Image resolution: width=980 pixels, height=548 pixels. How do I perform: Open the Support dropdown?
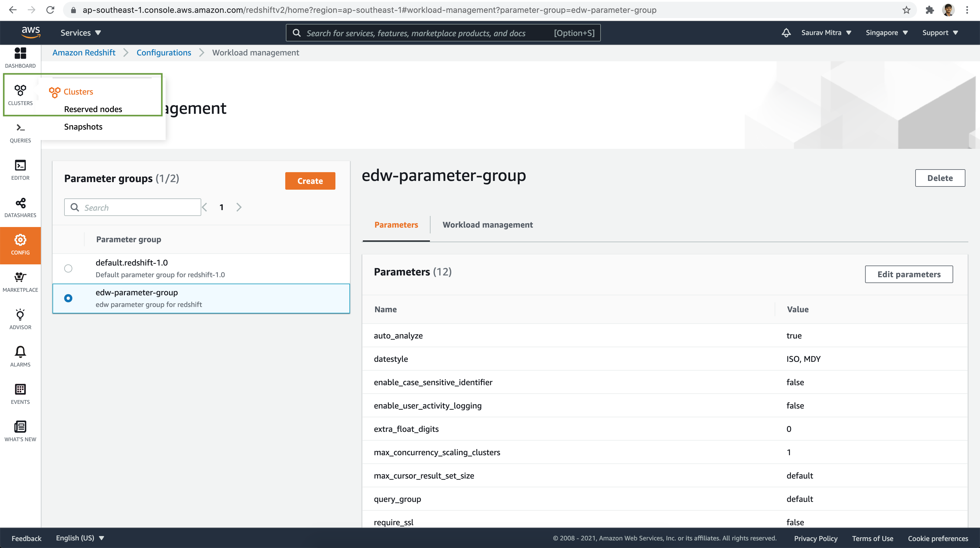pos(940,33)
